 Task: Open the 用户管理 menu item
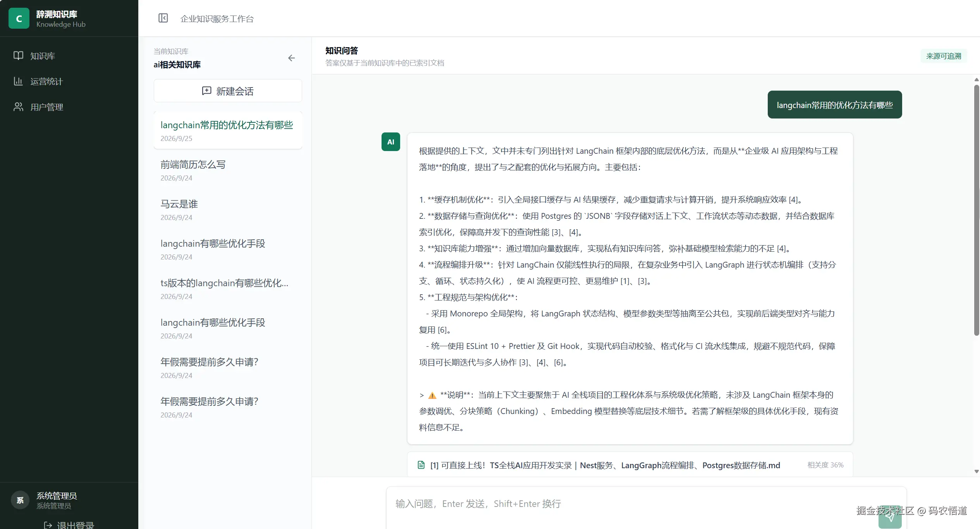69,107
